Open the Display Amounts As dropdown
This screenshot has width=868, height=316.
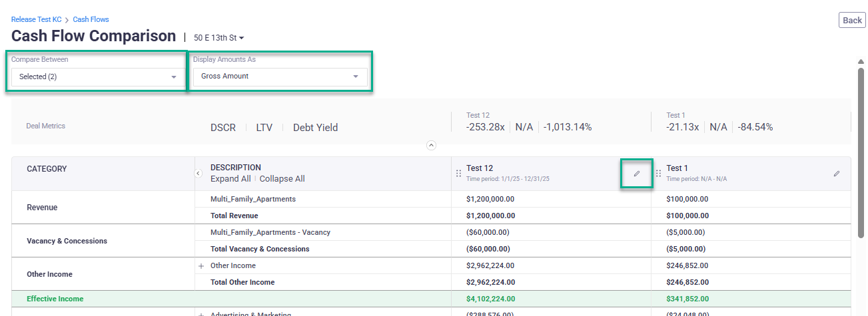280,77
